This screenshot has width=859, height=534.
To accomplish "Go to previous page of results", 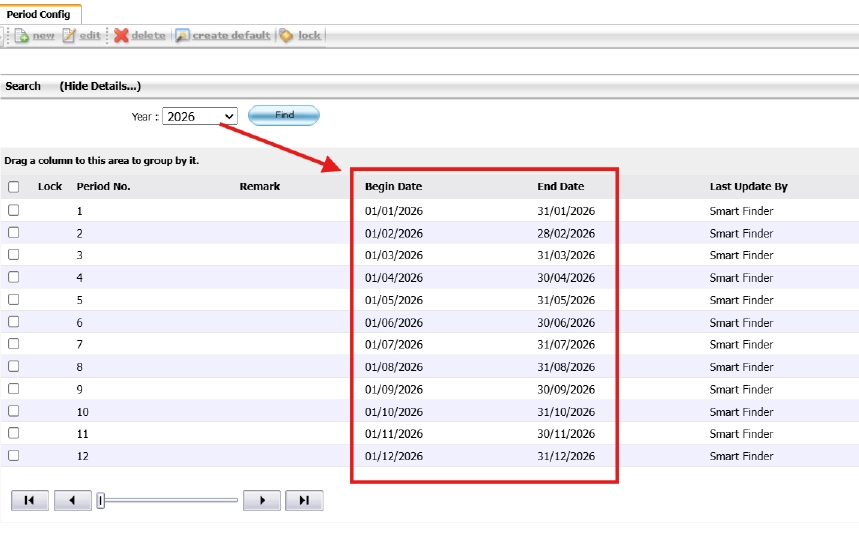I will (72, 501).
